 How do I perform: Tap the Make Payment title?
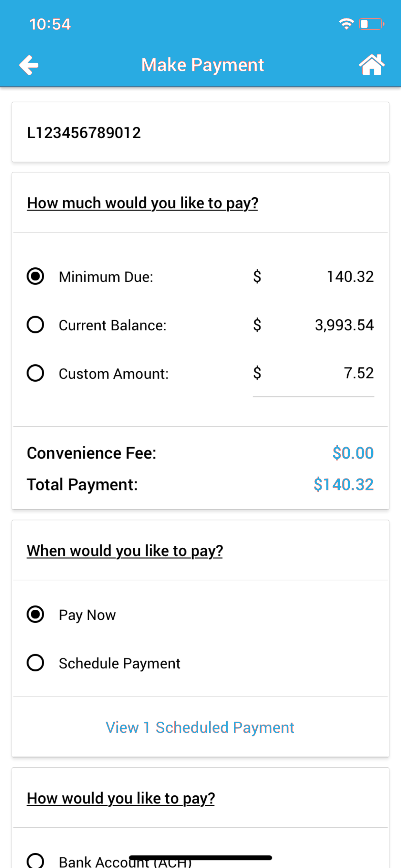click(x=202, y=65)
